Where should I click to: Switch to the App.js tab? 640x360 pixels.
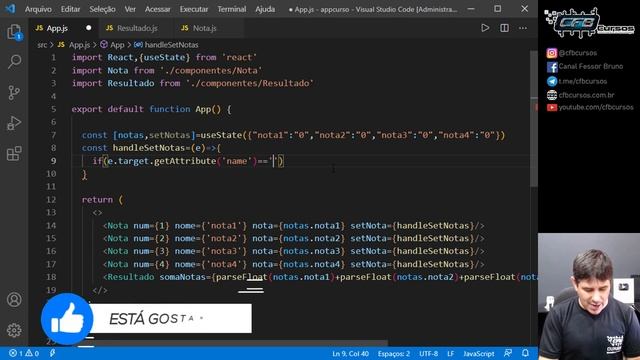57,28
